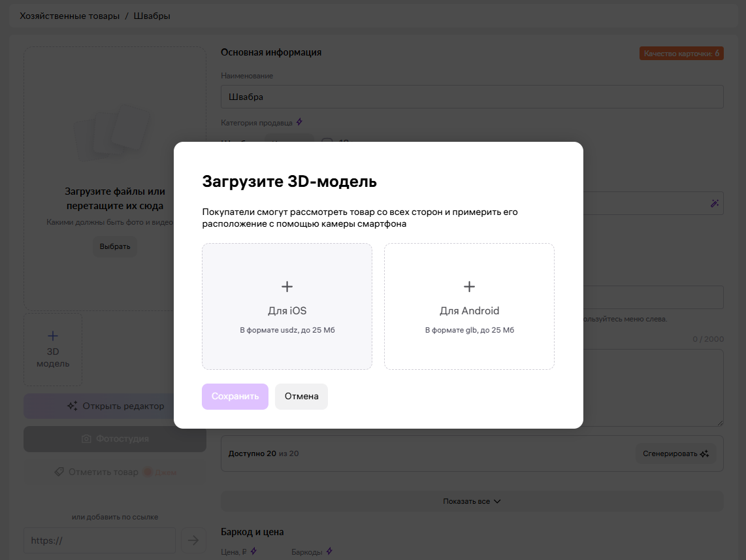Click В формате glb, до 25 Мб text
The height and width of the screenshot is (560, 746).
pos(469,330)
